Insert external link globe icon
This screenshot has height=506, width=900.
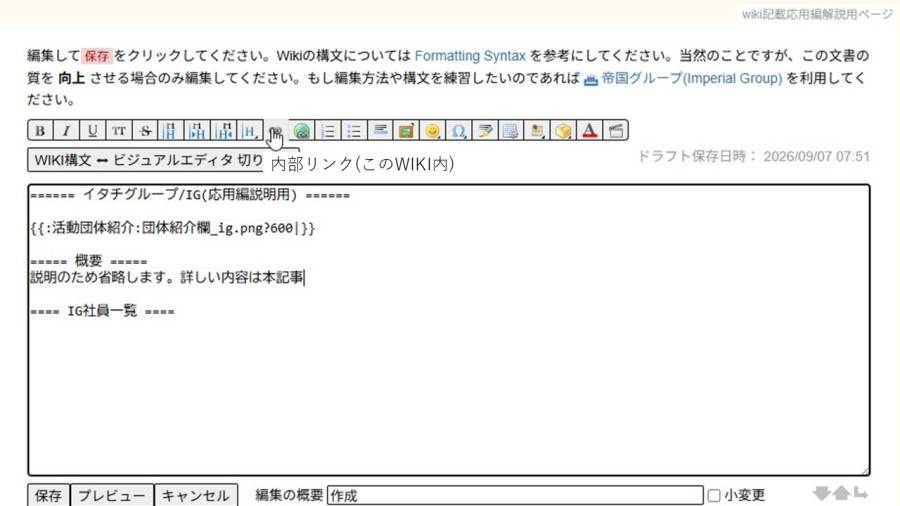coord(302,131)
